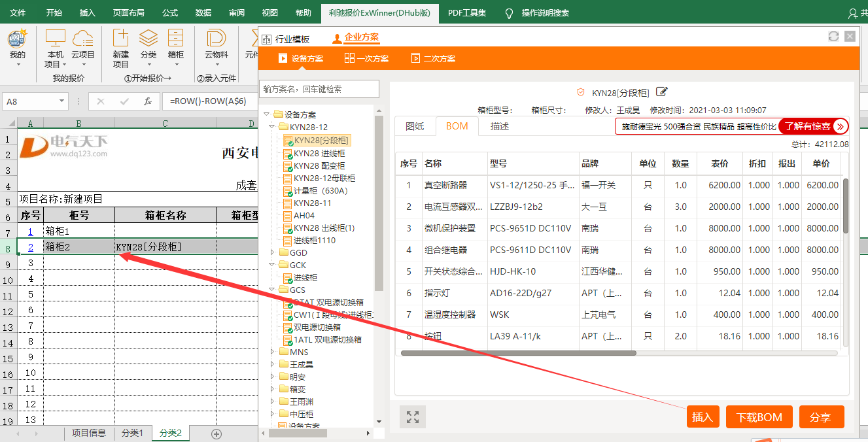Open the 公式 ribbon tab
868x442 pixels.
pos(170,13)
